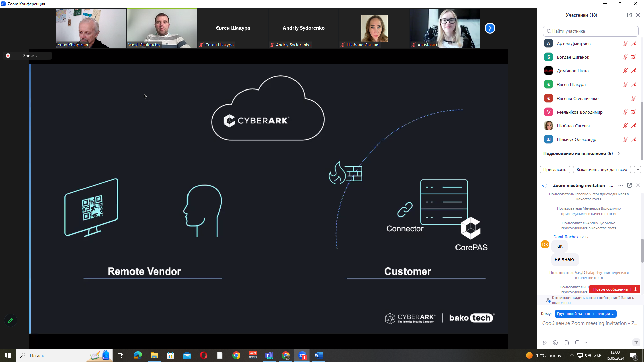Close the Participants panel
This screenshot has height=362, width=644.
(638, 15)
